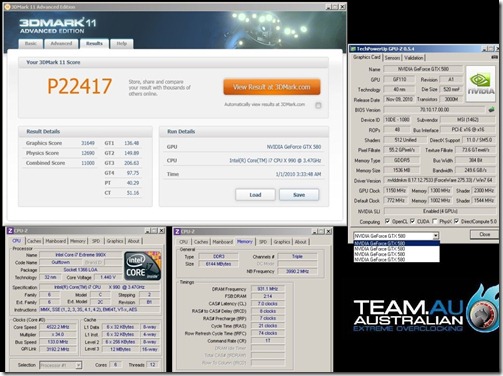The width and height of the screenshot is (503, 376).
Task: Open the Sensors tab in GPU-Z
Action: point(392,58)
